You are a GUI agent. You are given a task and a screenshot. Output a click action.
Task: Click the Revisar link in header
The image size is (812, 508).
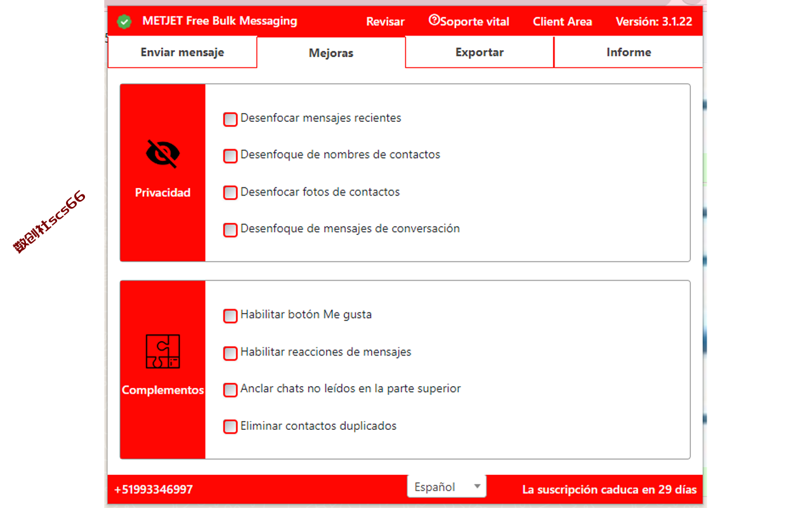click(x=385, y=22)
